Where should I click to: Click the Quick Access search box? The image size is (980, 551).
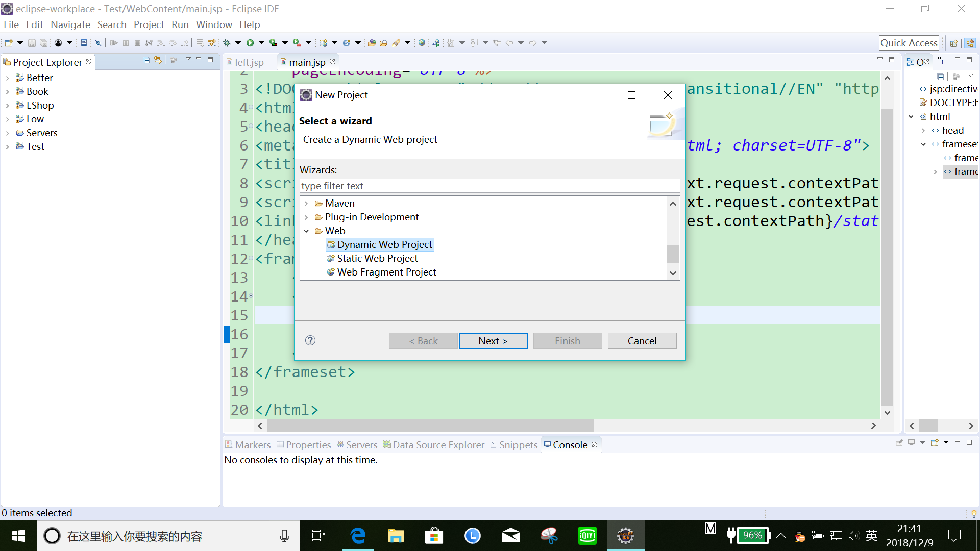pos(909,43)
